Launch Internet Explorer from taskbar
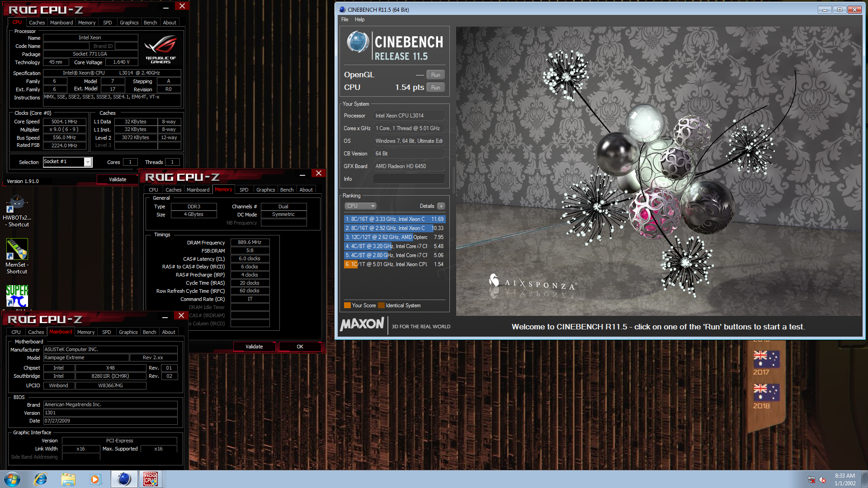 click(x=41, y=479)
